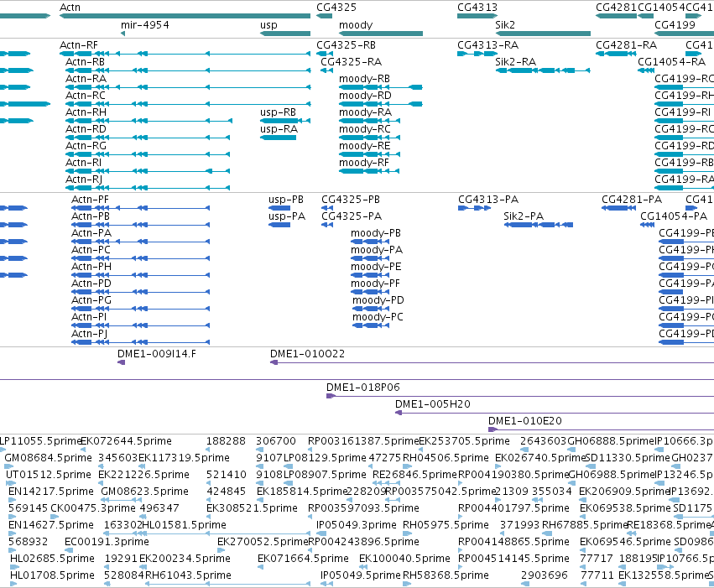Click the CG4325-PA protein label
714x588 pixels.
[x=352, y=216]
